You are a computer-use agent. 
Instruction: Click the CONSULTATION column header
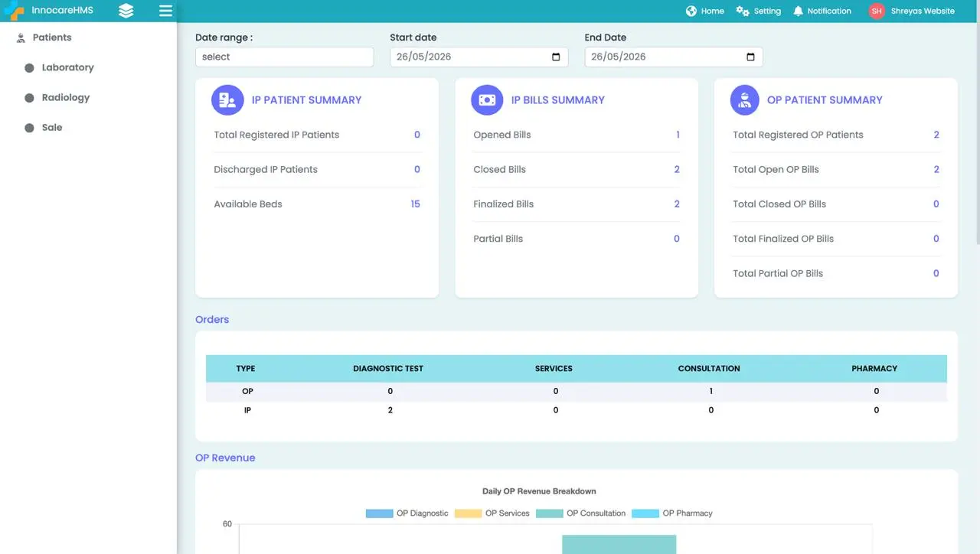click(709, 369)
